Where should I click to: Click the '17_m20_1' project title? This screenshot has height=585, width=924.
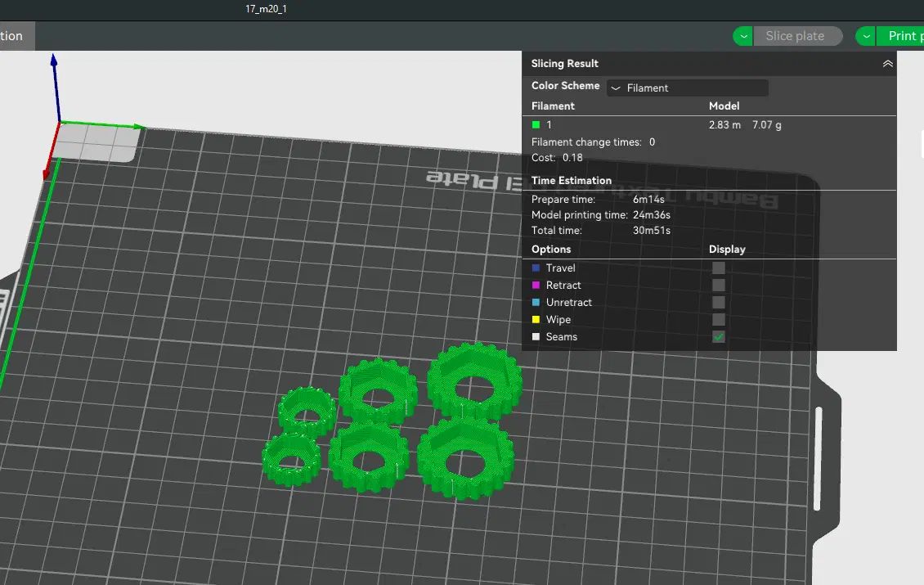pyautogui.click(x=266, y=9)
